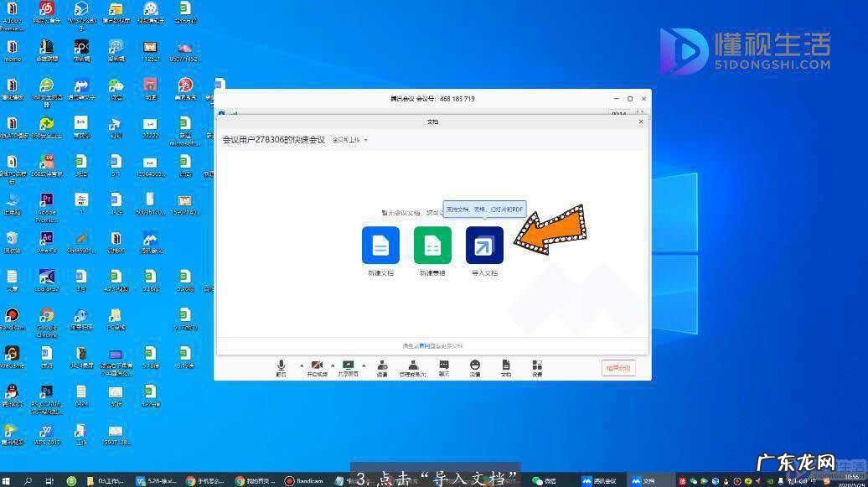Open 管理成员 manage members panel
868x487 pixels.
coord(412,366)
